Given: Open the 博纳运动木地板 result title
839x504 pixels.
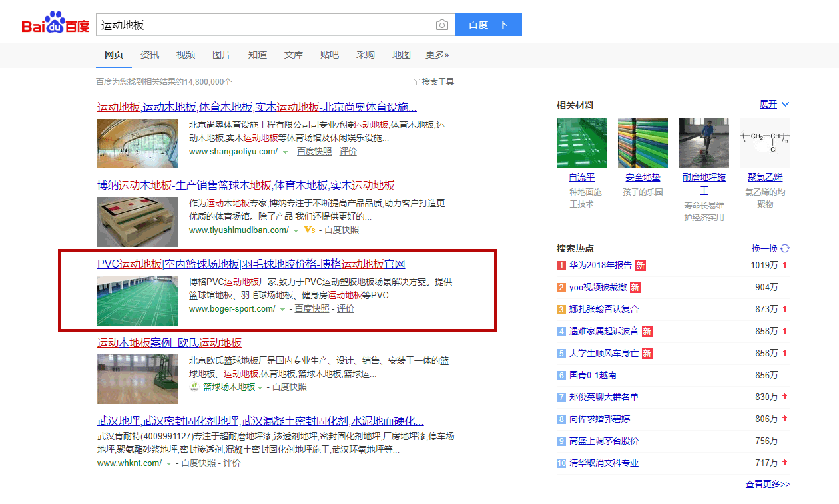Looking at the screenshot, I should click(246, 186).
